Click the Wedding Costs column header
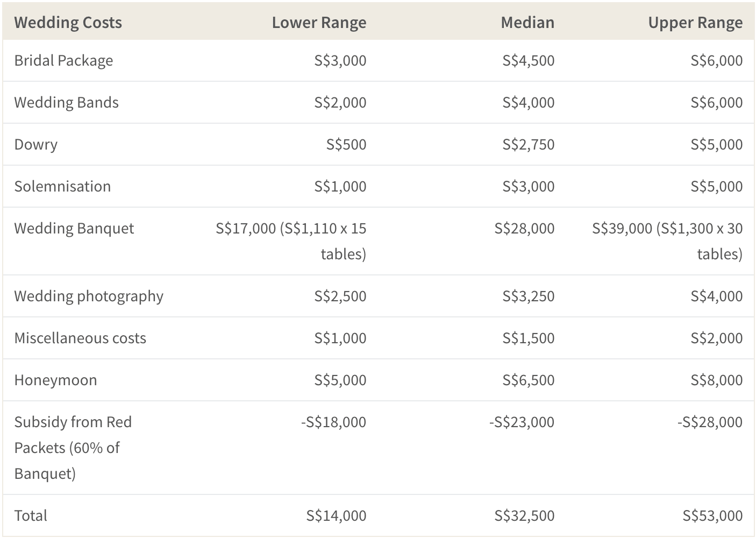The image size is (756, 538). coord(68,23)
